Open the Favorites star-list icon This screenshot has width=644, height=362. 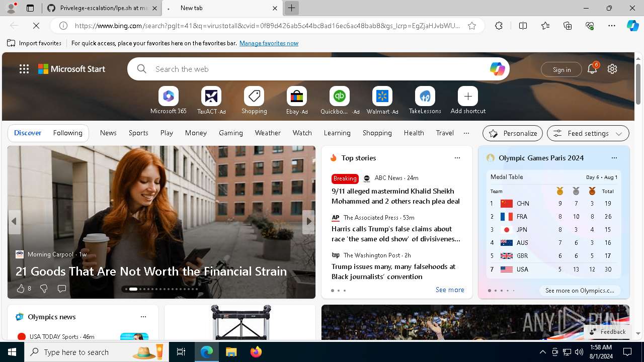545,26
